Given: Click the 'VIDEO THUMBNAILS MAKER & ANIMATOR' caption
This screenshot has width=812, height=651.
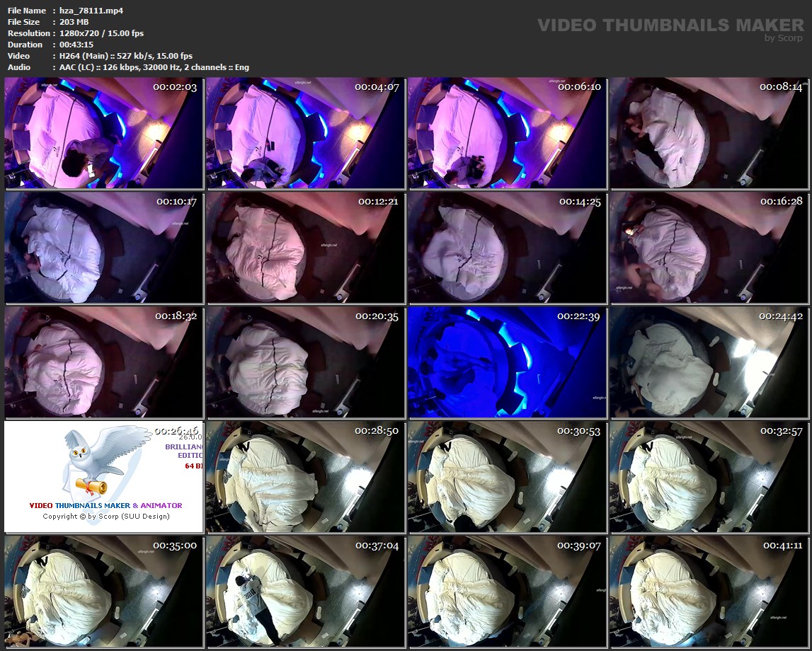Looking at the screenshot, I should [x=105, y=505].
